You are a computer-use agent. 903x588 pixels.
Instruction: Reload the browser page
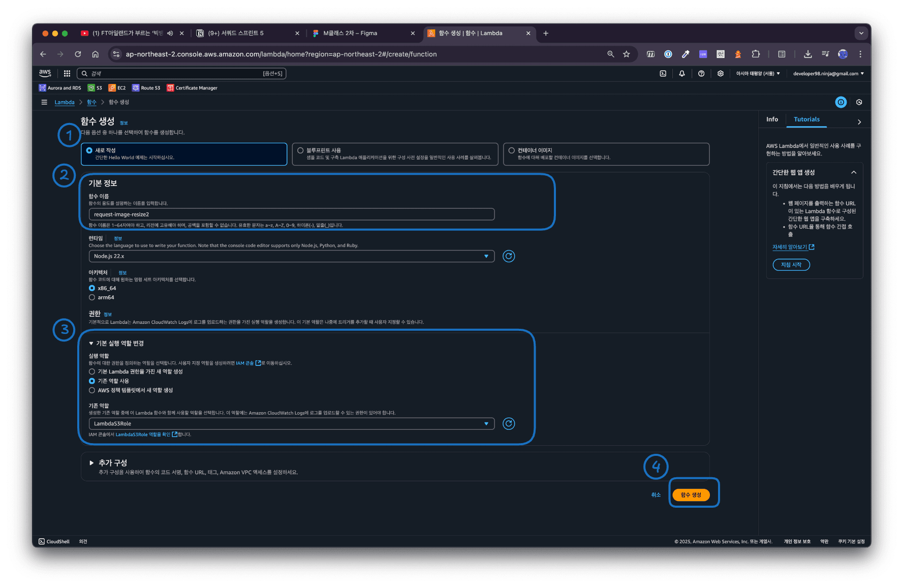(78, 54)
